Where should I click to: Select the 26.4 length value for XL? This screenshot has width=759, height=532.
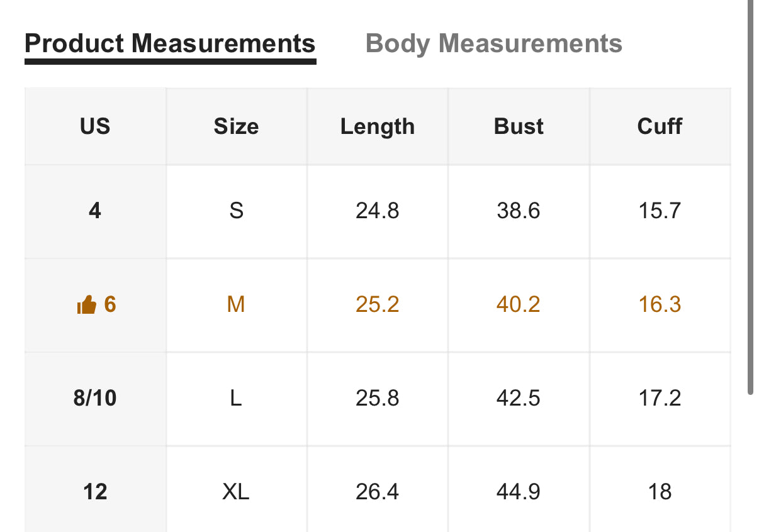click(378, 491)
